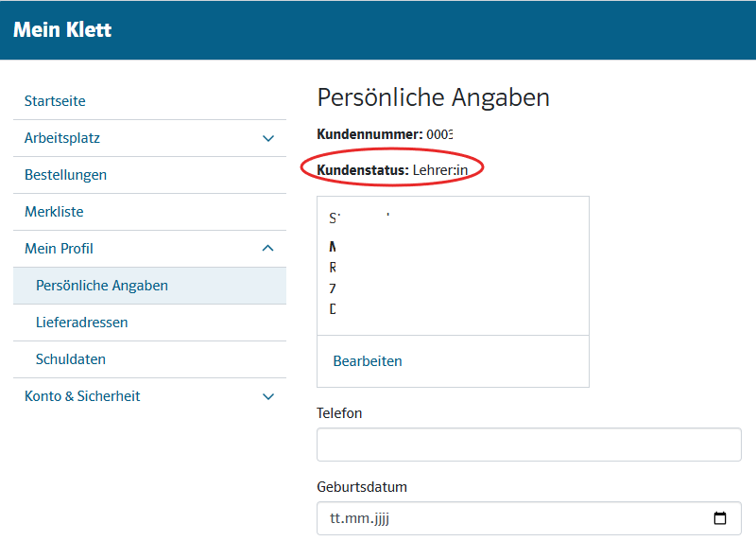Open the Startseite menu entry
Screen dimensions: 756x541
(x=55, y=101)
